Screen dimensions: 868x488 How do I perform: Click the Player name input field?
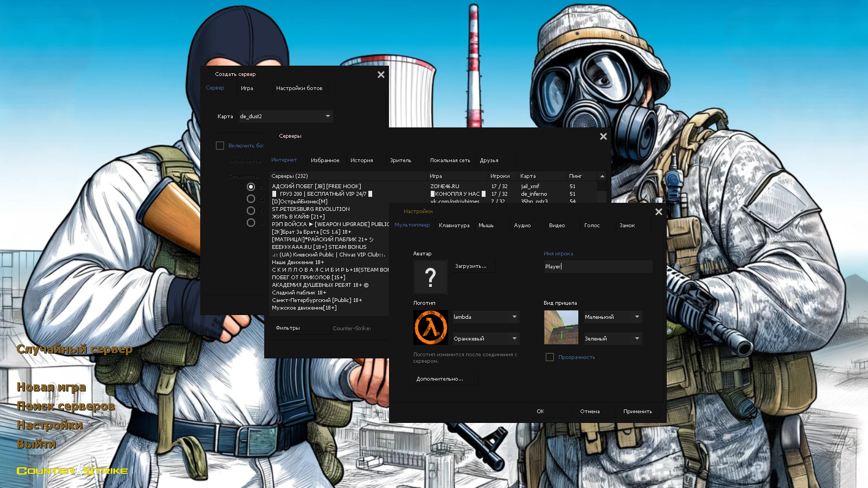click(x=598, y=267)
